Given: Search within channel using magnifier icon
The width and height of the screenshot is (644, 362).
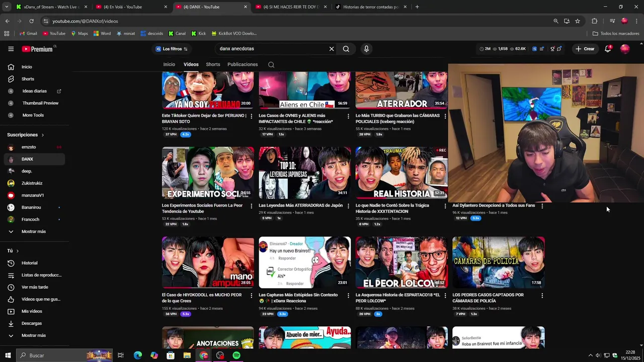Looking at the screenshot, I should pos(271,64).
